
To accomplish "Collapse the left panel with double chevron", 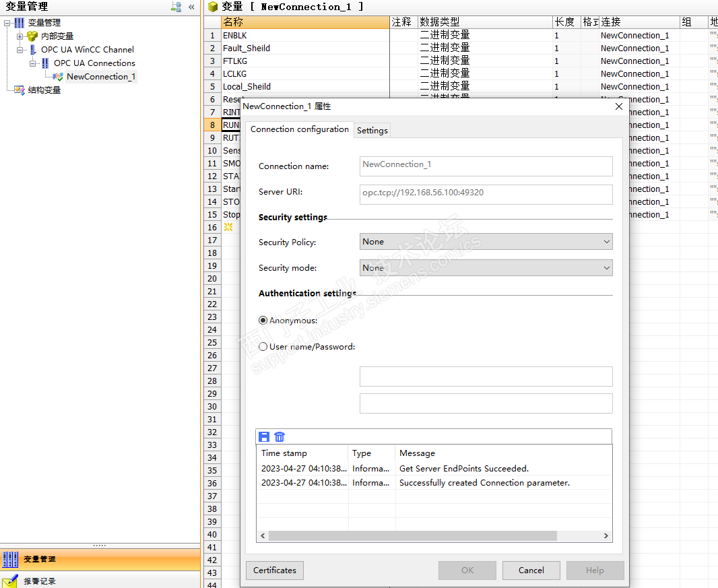I will click(191, 7).
